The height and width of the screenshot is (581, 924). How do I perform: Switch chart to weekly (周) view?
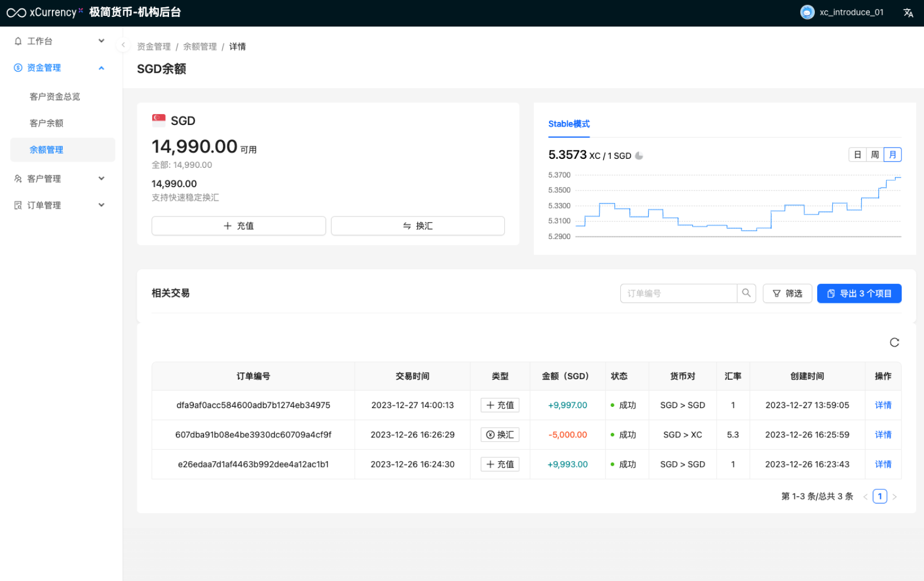pos(875,155)
